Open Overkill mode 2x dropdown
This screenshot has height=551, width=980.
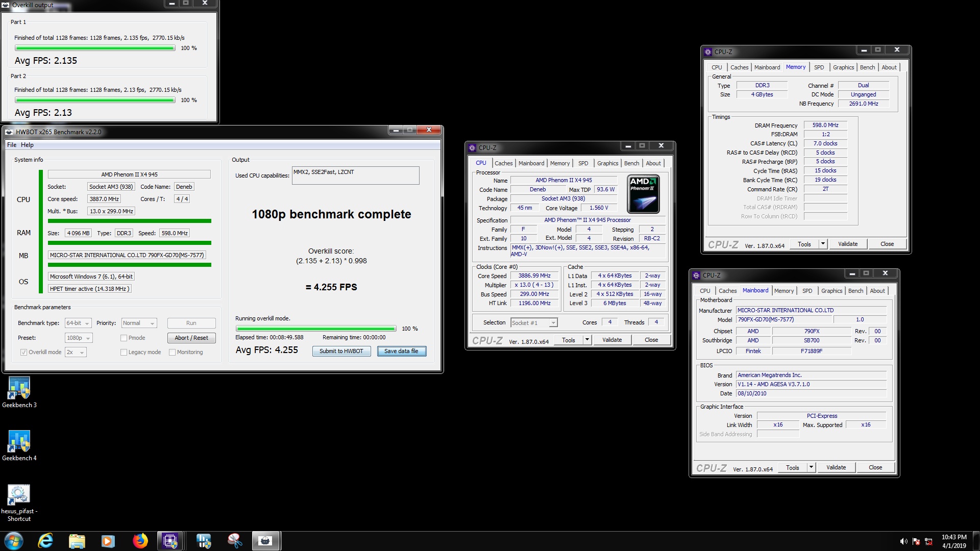click(x=76, y=352)
